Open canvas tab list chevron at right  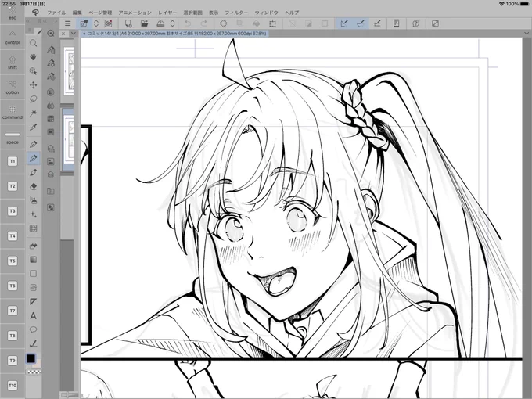(527, 33)
